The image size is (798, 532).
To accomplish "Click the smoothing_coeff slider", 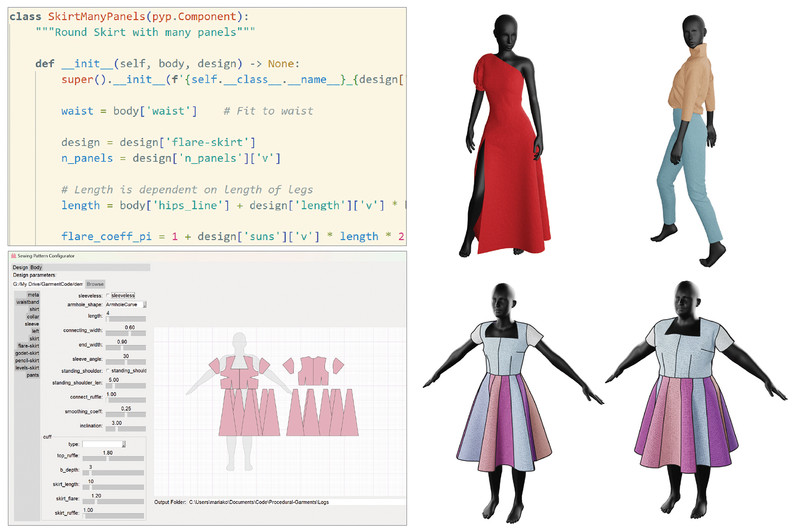I will 126,414.
